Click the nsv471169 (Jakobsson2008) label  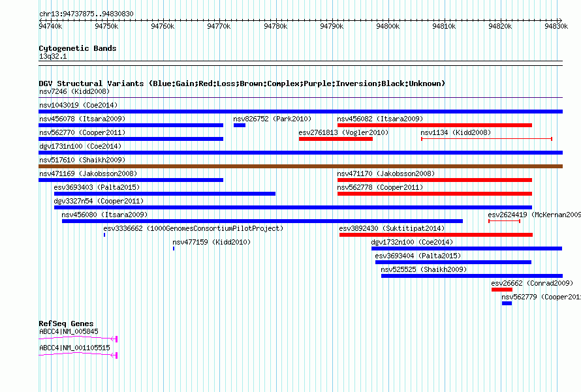(x=88, y=173)
